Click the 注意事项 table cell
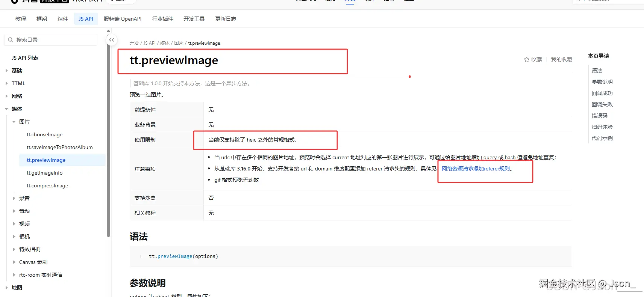The width and height of the screenshot is (644, 297). [x=167, y=169]
